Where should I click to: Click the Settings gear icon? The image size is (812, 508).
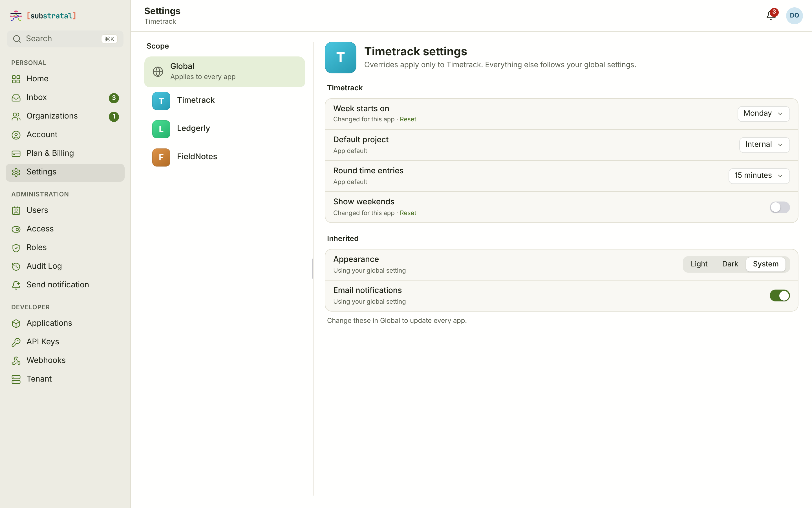(x=16, y=172)
